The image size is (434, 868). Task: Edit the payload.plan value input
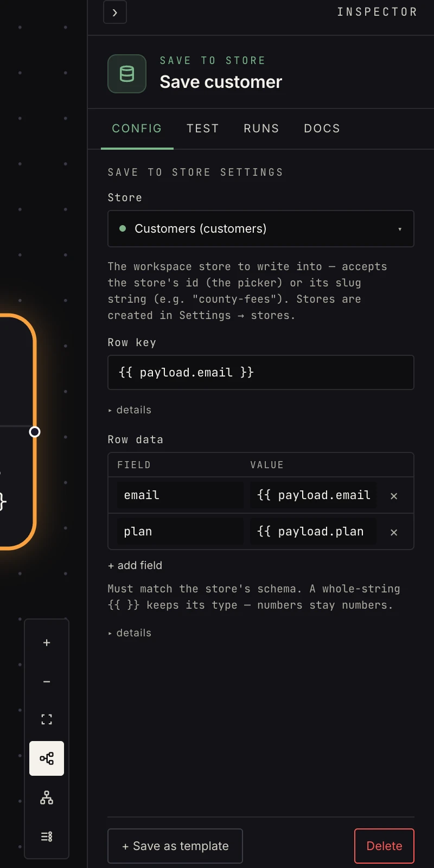pos(313,532)
